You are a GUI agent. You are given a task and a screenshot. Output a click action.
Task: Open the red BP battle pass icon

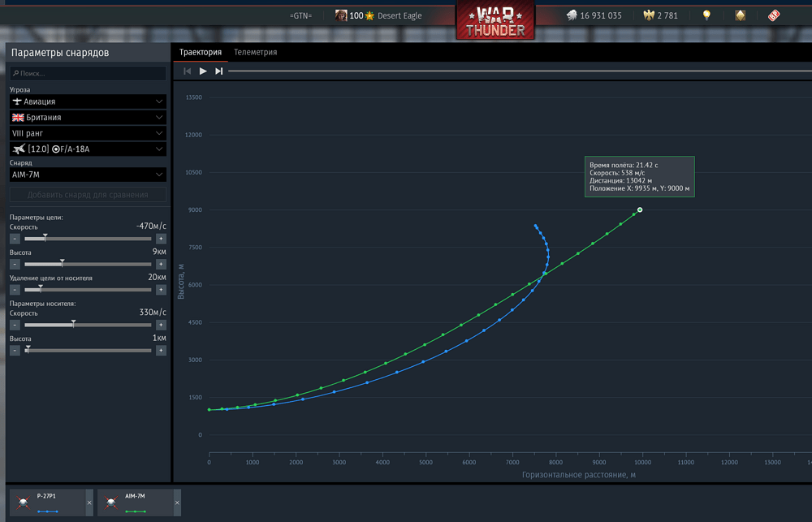774,15
